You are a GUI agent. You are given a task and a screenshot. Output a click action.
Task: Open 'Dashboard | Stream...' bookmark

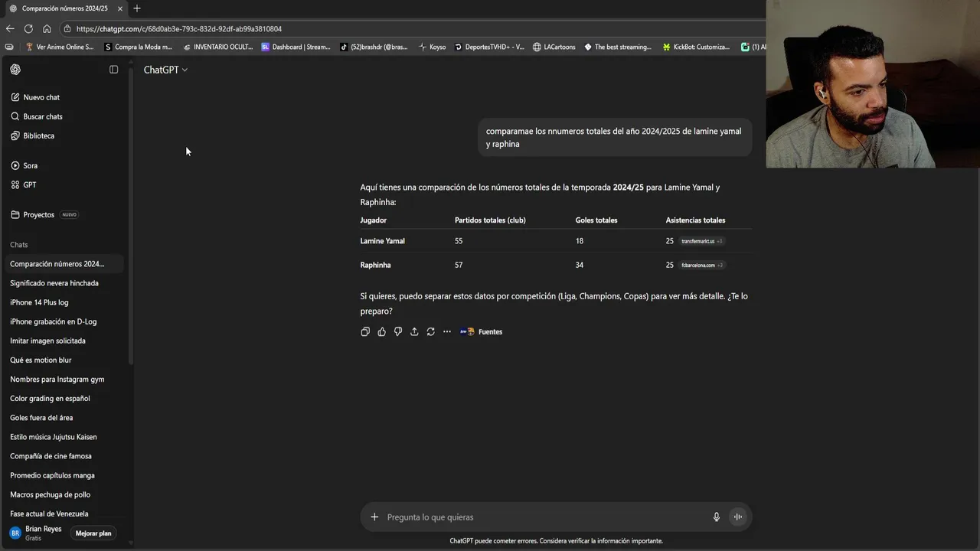296,47
